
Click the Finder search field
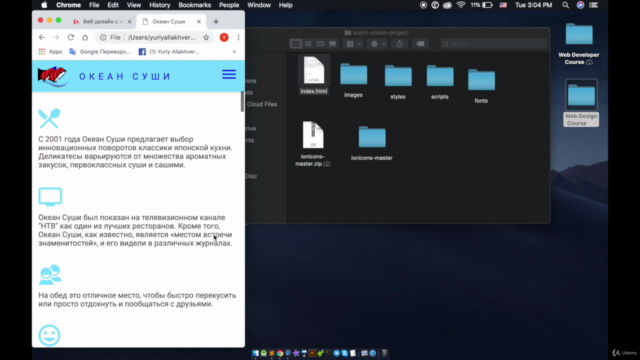pyautogui.click(x=493, y=44)
